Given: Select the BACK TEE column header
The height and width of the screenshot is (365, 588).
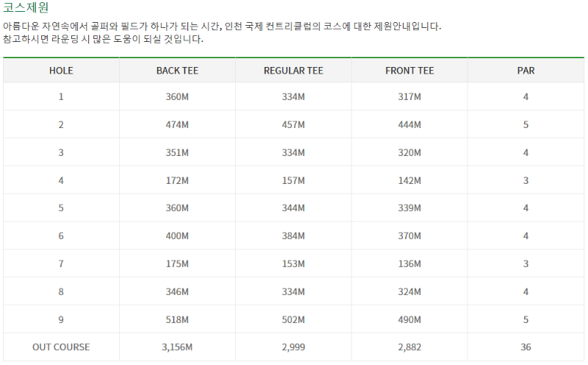Looking at the screenshot, I should click(x=177, y=71).
